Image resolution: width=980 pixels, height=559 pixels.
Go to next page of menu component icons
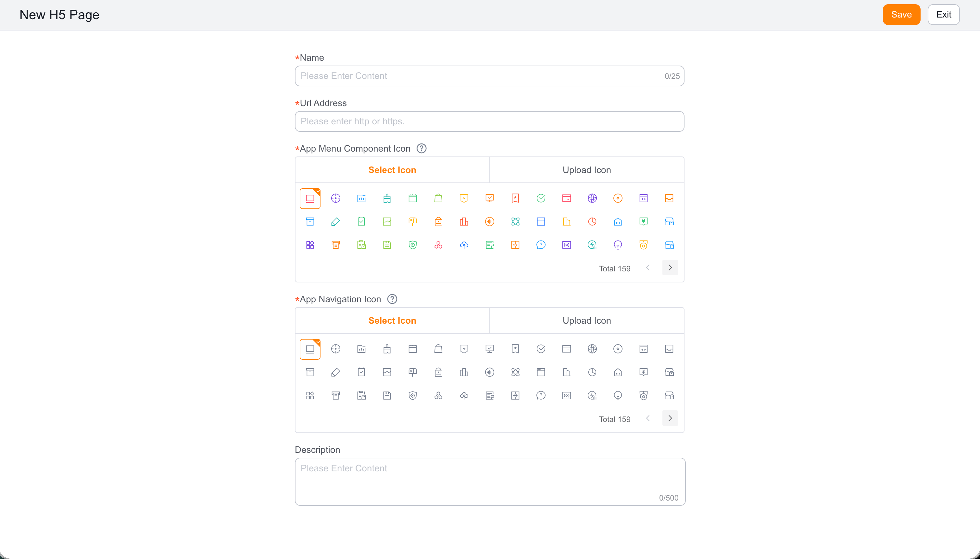[670, 267]
